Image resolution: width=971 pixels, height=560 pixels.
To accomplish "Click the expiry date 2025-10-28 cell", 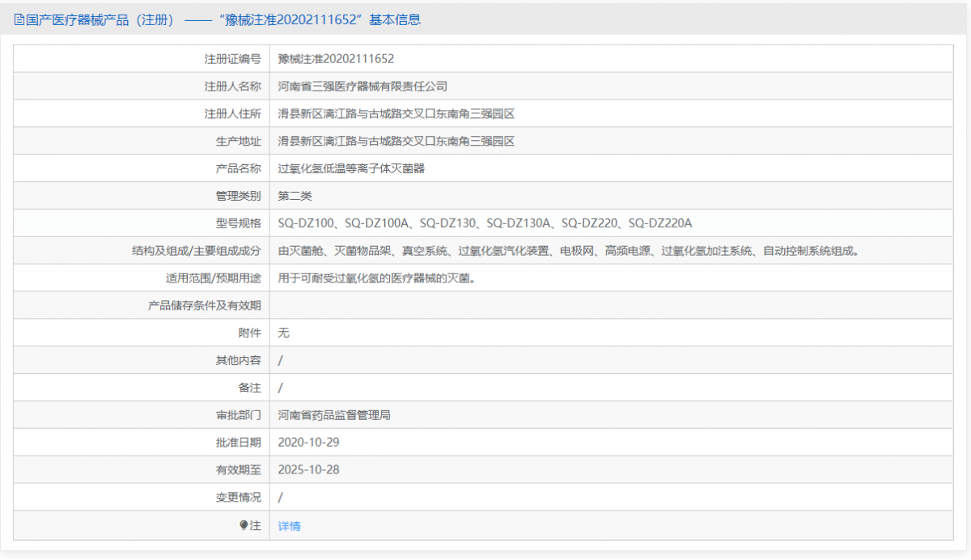I will [309, 469].
